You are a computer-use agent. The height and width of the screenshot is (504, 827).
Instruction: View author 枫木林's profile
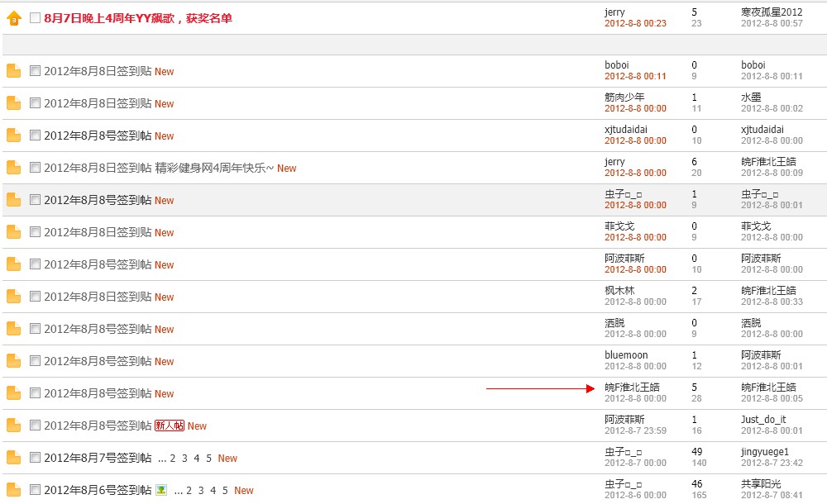[619, 290]
